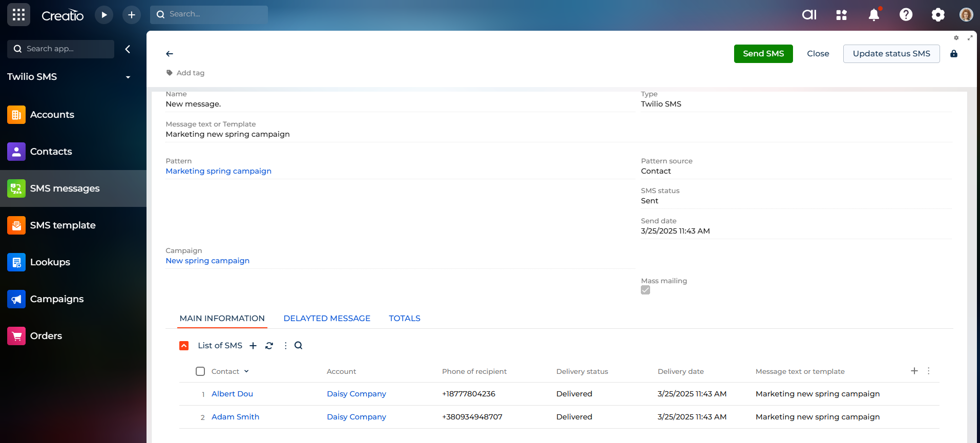
Task: Open system settings gear
Action: (937, 15)
